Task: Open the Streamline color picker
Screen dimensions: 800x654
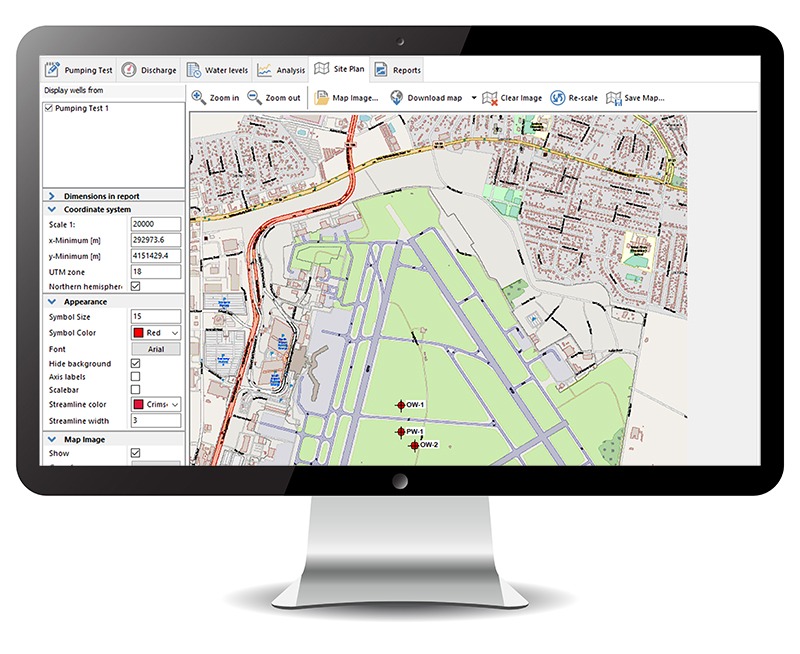Action: [x=155, y=404]
